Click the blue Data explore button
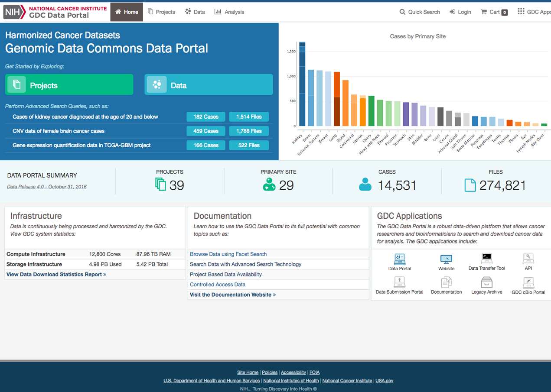551x392 pixels. tap(209, 84)
